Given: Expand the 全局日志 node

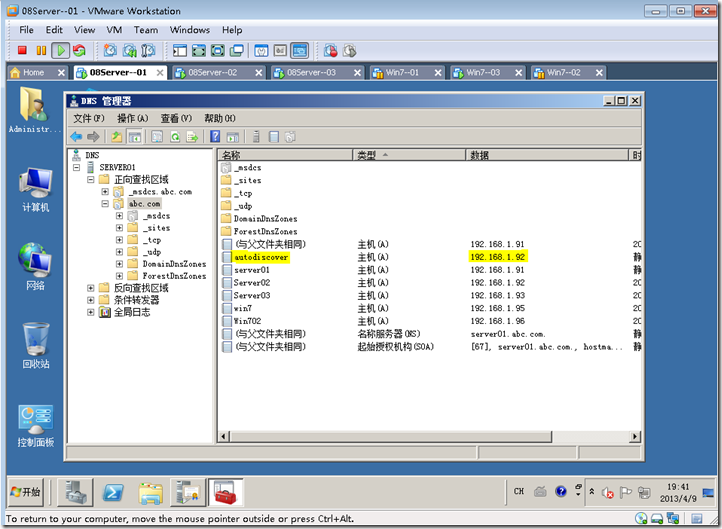Looking at the screenshot, I should 91,312.
